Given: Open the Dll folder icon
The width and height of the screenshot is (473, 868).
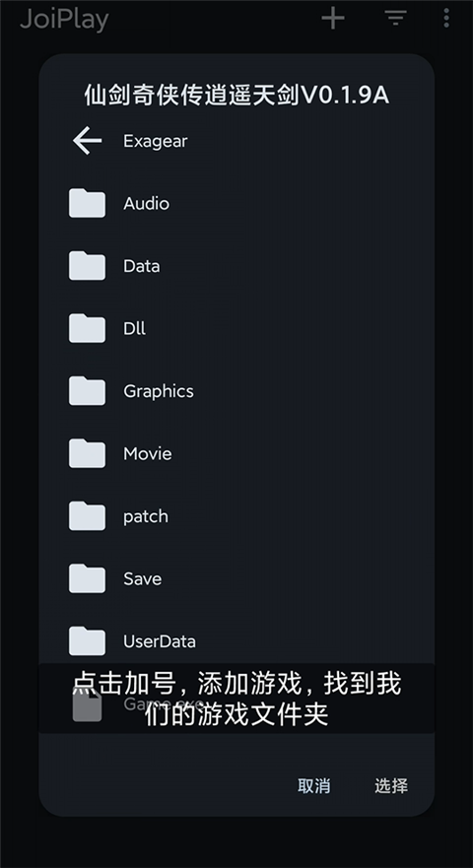Looking at the screenshot, I should click(x=87, y=328).
